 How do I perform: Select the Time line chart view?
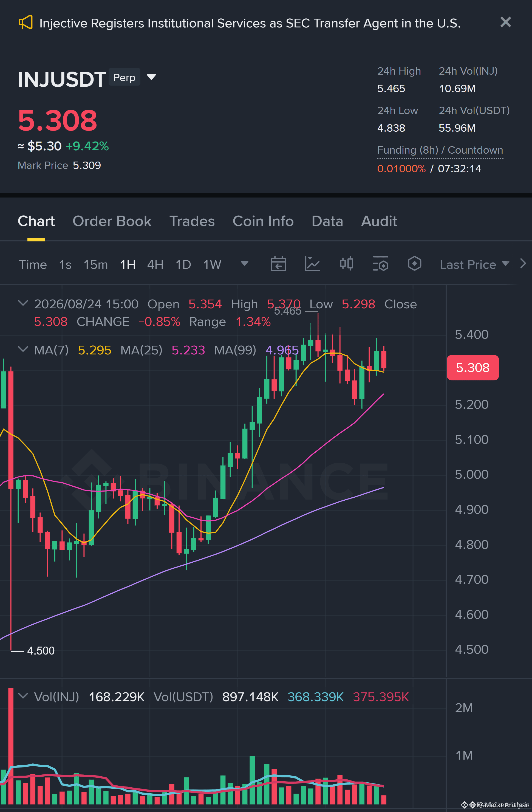(33, 264)
